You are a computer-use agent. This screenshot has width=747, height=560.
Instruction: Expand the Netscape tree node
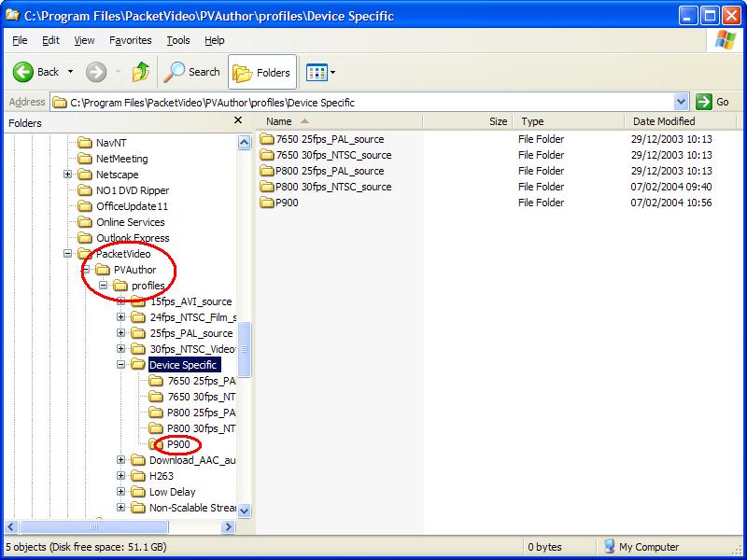(67, 175)
